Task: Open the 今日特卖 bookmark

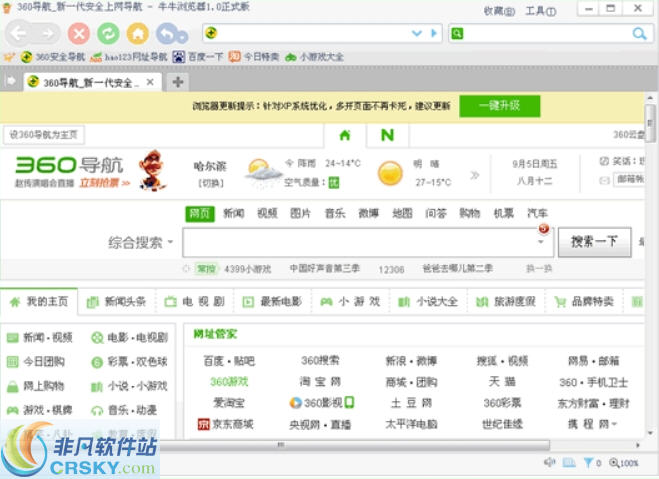Action: (x=253, y=57)
